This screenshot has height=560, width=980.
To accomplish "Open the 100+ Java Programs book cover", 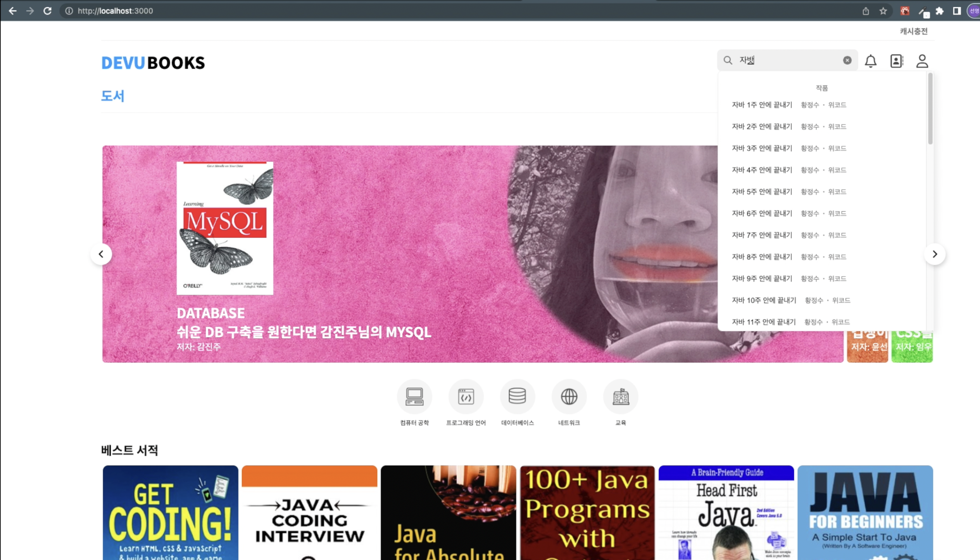I will click(587, 513).
